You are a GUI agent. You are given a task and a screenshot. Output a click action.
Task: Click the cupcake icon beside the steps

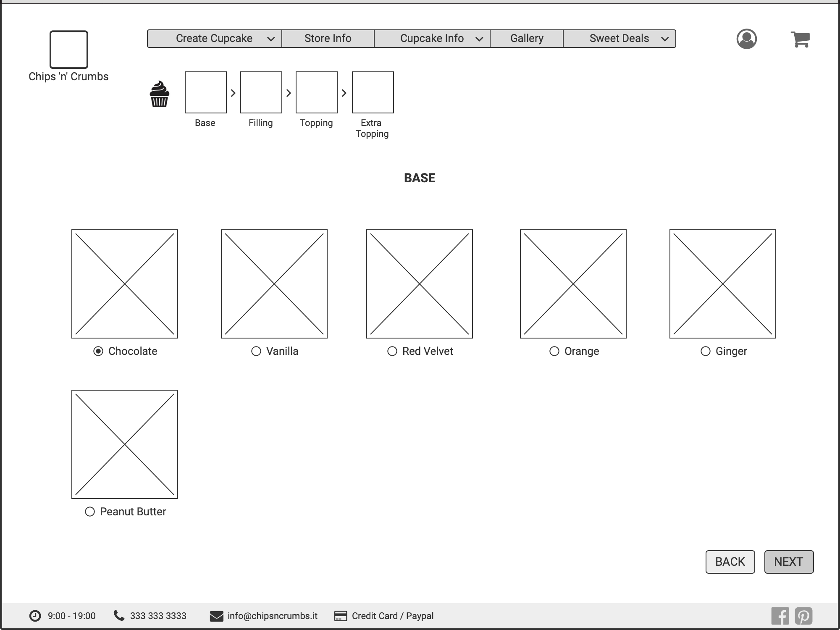tap(160, 94)
